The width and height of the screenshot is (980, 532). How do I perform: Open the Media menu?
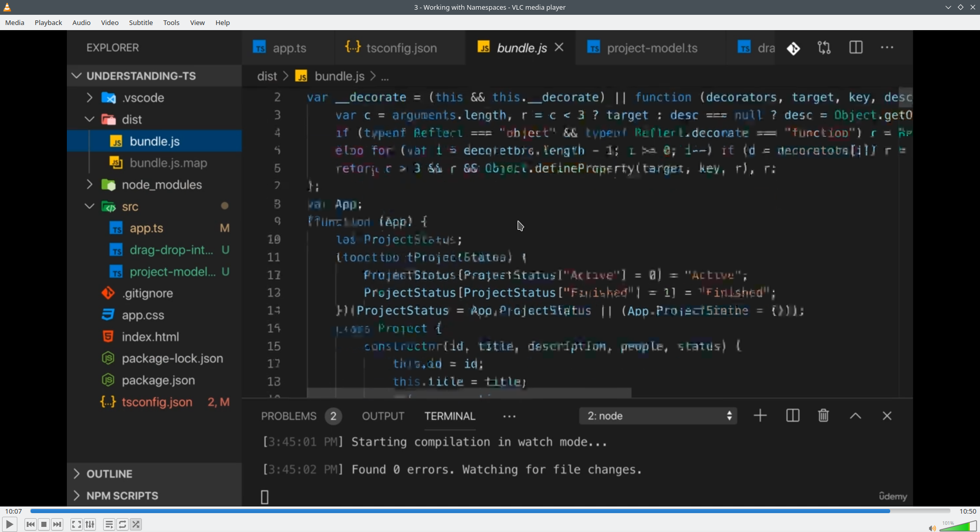click(15, 22)
